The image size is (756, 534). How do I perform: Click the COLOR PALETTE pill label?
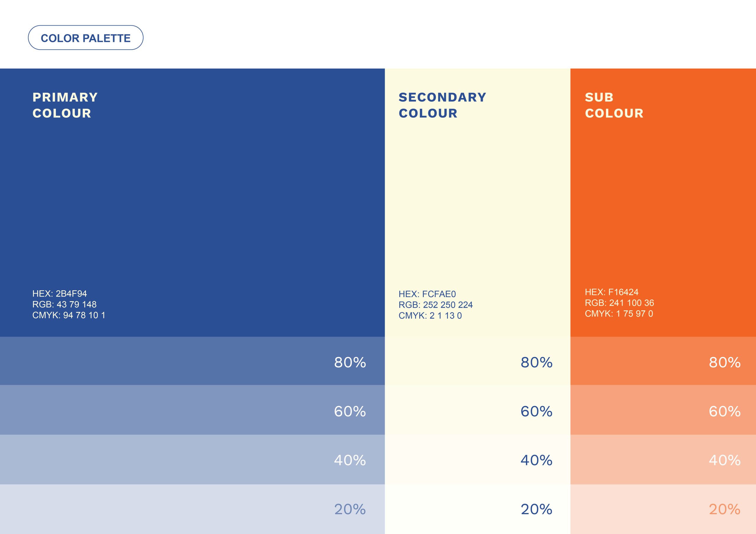pyautogui.click(x=86, y=38)
